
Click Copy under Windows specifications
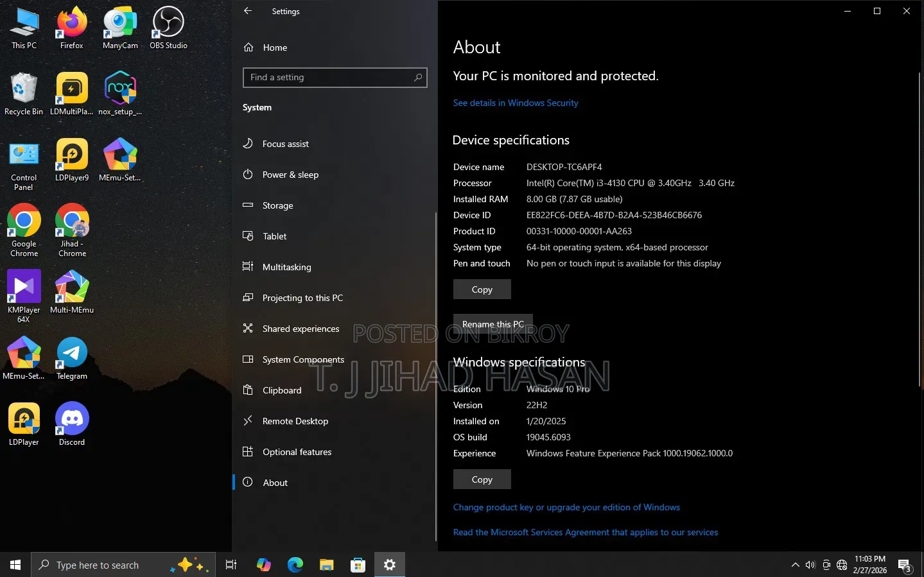pyautogui.click(x=482, y=479)
